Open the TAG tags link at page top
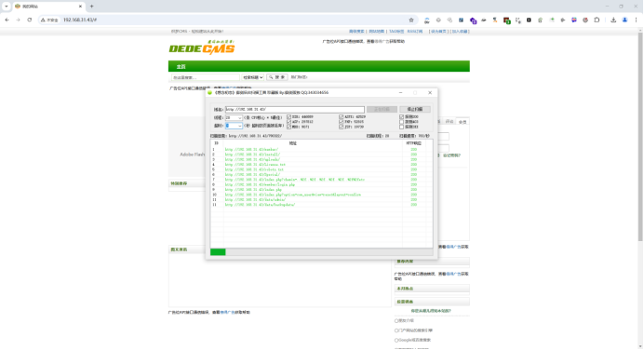Screen dimensions: 644x350 (396, 32)
